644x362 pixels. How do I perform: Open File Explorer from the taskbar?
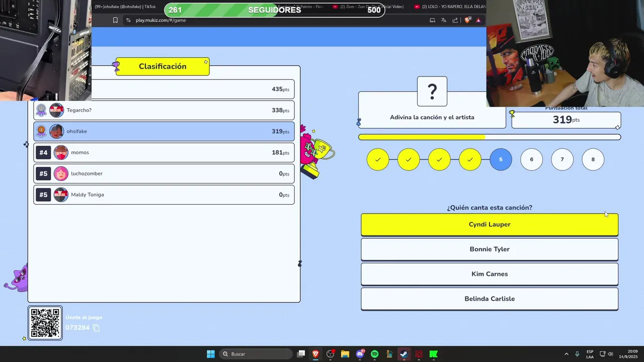[x=345, y=354]
